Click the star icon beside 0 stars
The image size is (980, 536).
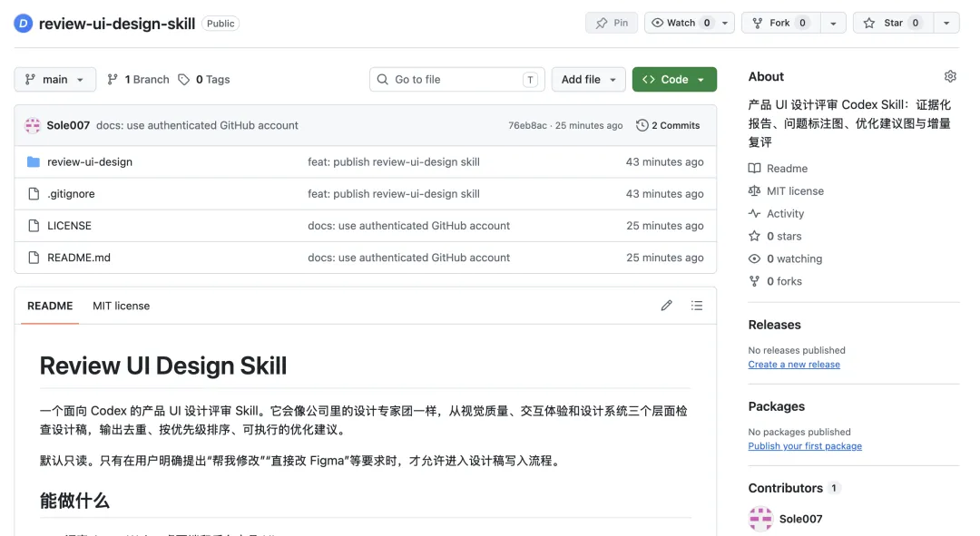click(x=754, y=236)
